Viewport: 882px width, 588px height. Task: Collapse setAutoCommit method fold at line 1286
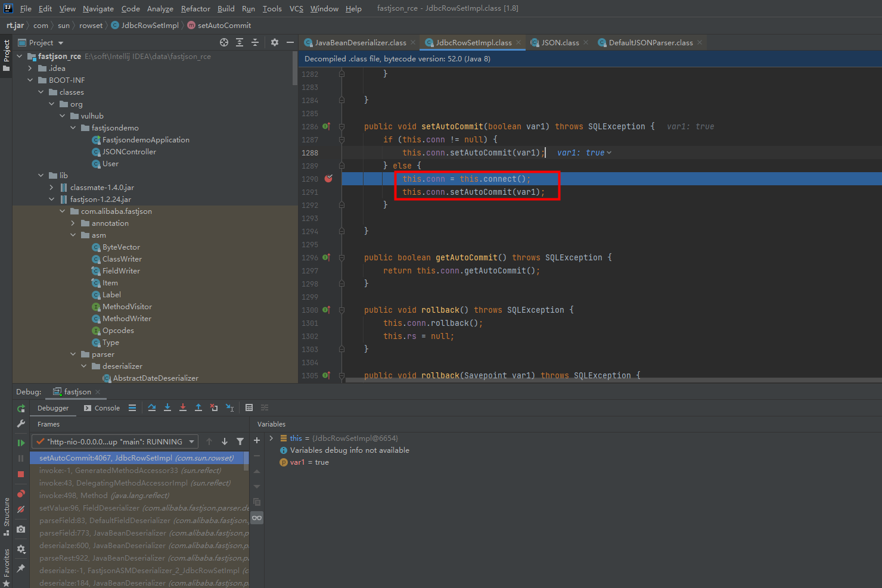pos(342,126)
